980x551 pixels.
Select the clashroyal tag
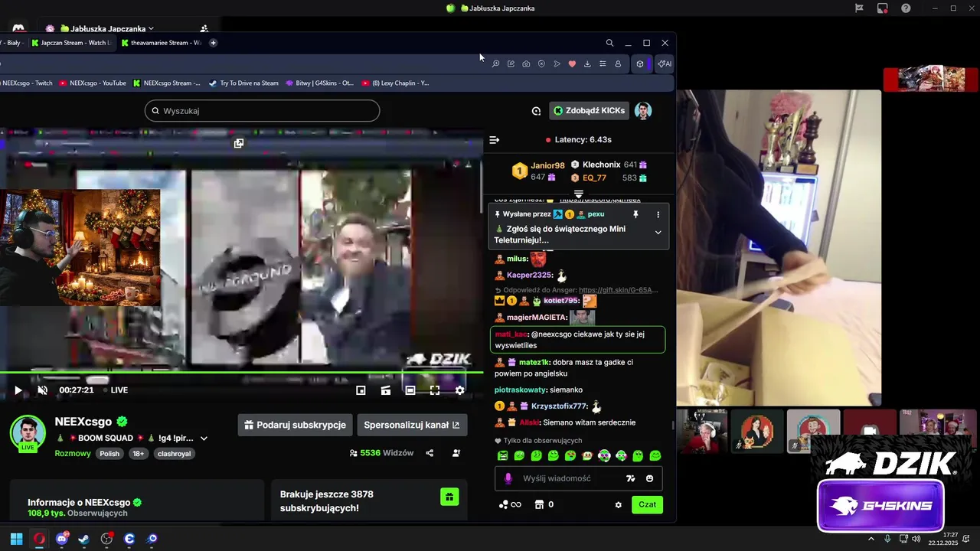click(174, 454)
